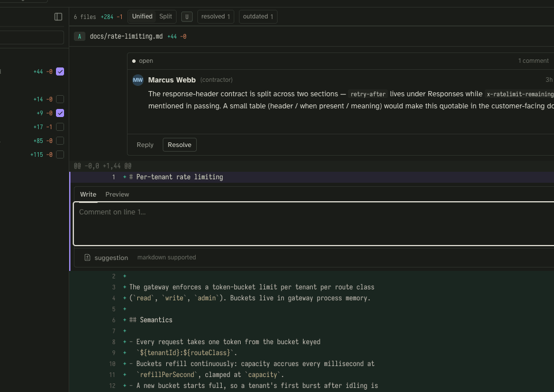Click Reply on Marcus Webb's comment
Viewport: 554px width, 392px height.
tap(145, 145)
